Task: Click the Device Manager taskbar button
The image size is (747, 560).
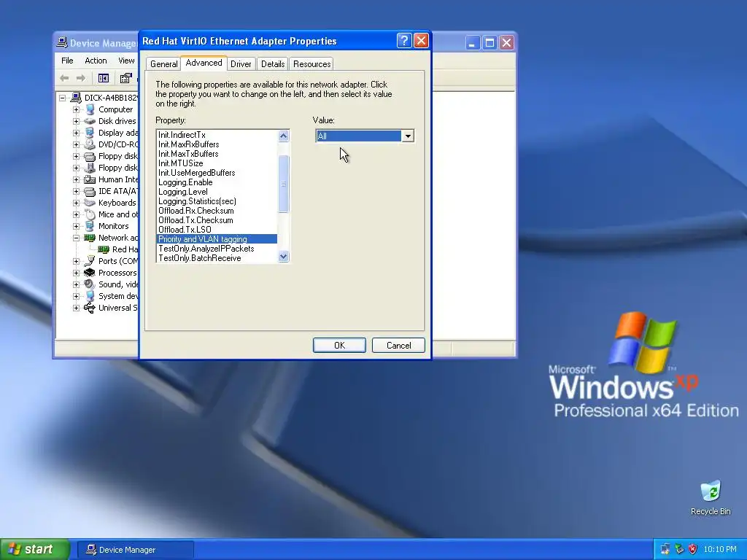Action: [x=135, y=550]
